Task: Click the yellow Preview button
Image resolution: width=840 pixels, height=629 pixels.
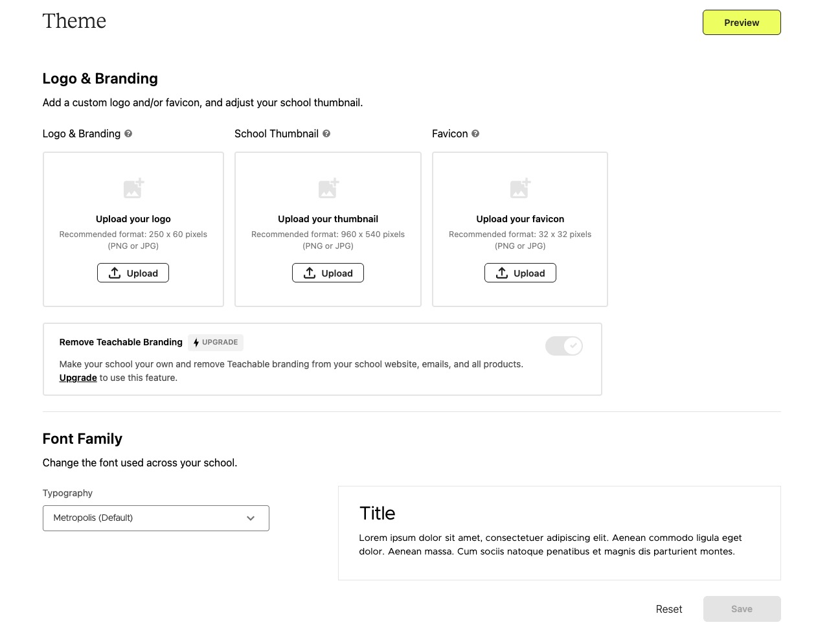Action: point(742,23)
